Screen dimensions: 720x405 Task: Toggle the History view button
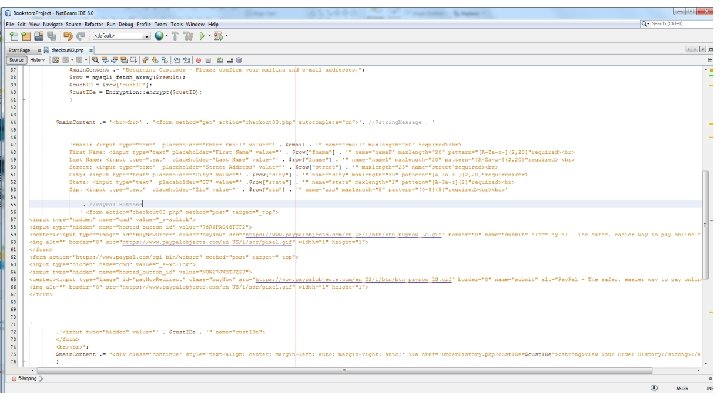[x=38, y=60]
